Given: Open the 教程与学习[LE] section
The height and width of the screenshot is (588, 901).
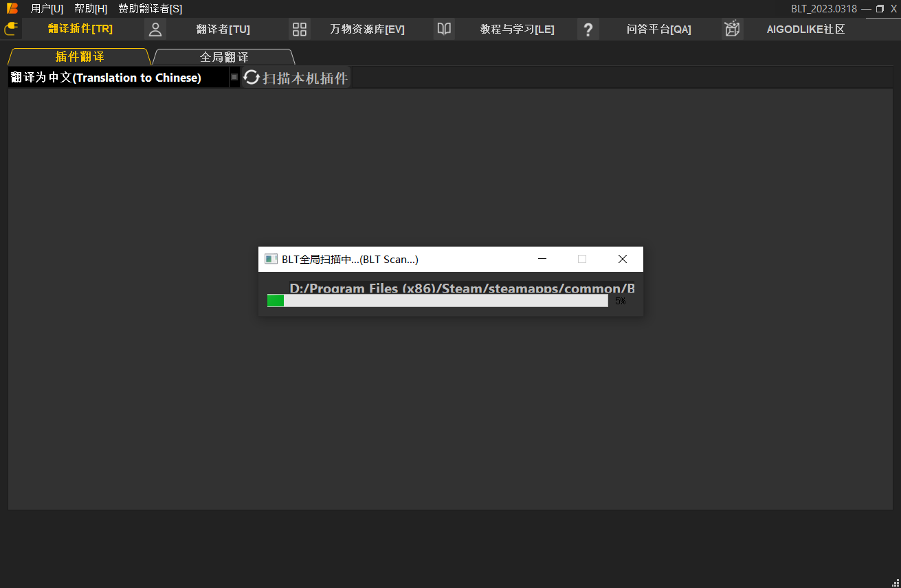Looking at the screenshot, I should [518, 30].
